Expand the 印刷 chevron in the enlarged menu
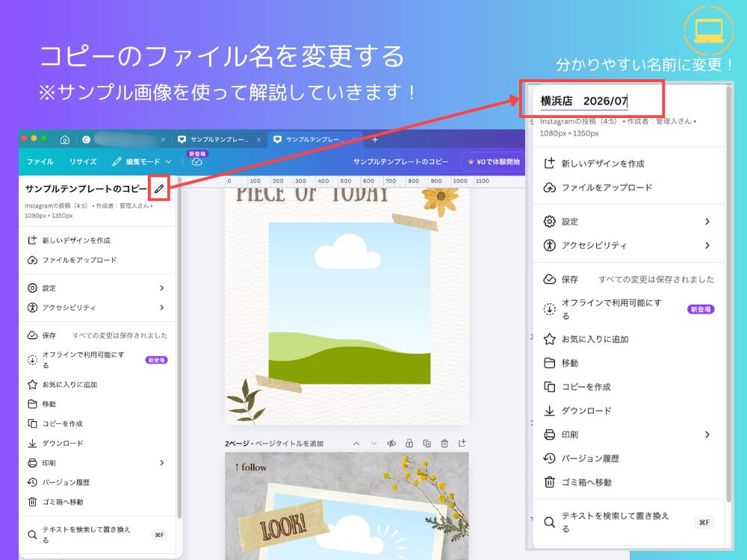Viewport: 747px width, 560px height. [x=707, y=435]
